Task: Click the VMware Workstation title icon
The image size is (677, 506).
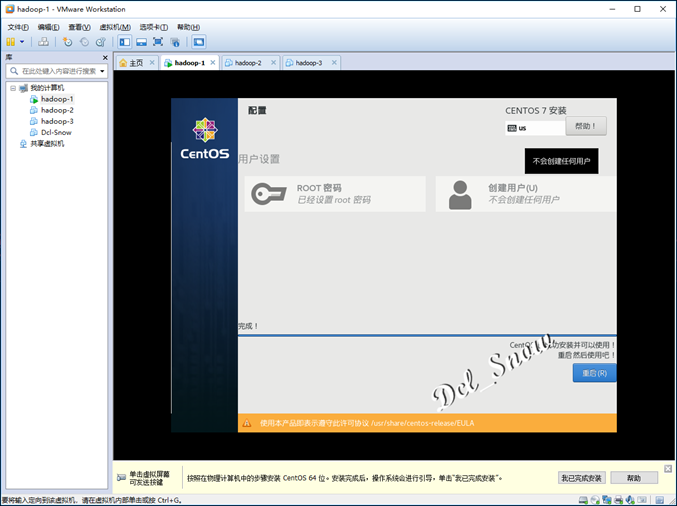Action: click(x=9, y=9)
